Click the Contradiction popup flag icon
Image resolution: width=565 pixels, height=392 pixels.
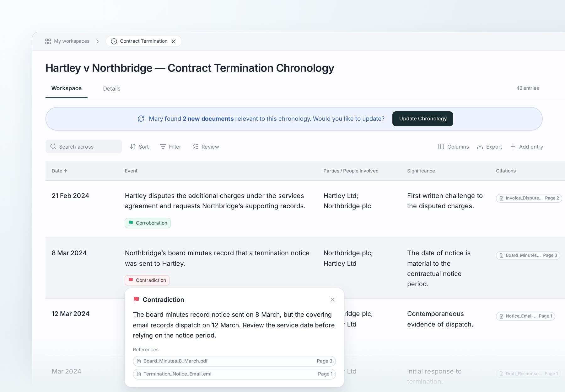pos(136,299)
